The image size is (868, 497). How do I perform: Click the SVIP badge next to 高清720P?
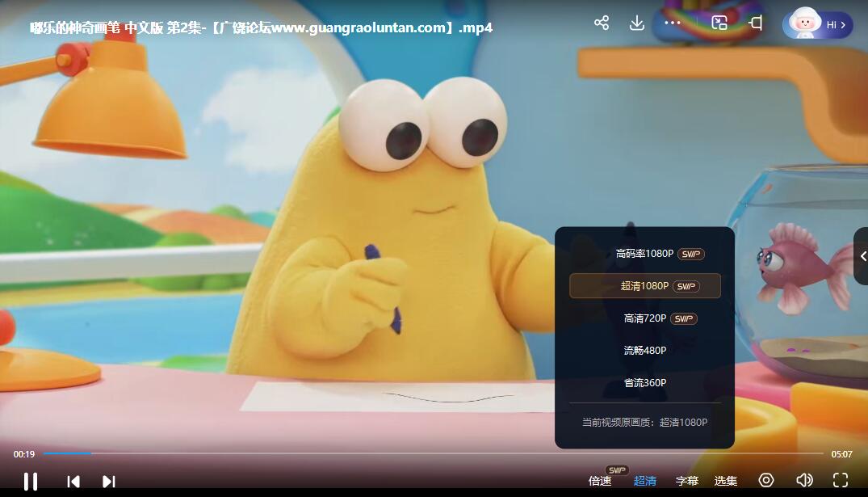point(684,318)
